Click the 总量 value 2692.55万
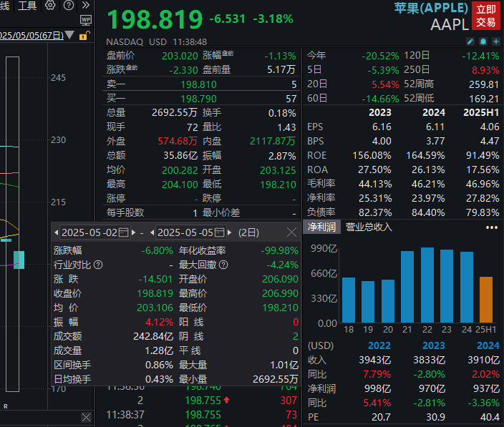The image size is (504, 427). click(175, 113)
